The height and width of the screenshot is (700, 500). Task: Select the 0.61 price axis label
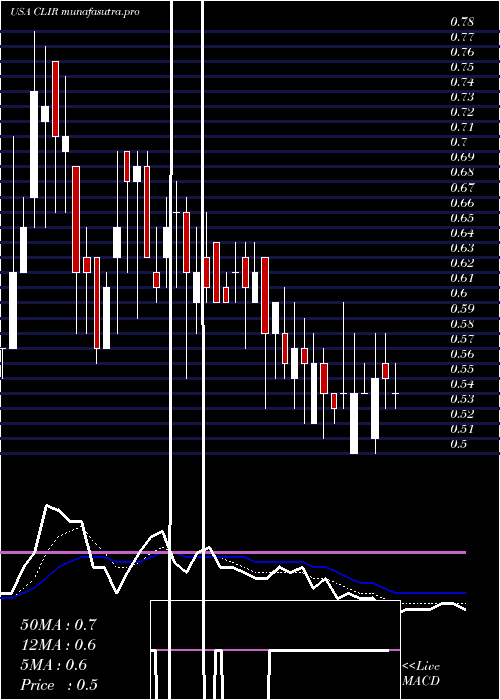click(x=462, y=279)
